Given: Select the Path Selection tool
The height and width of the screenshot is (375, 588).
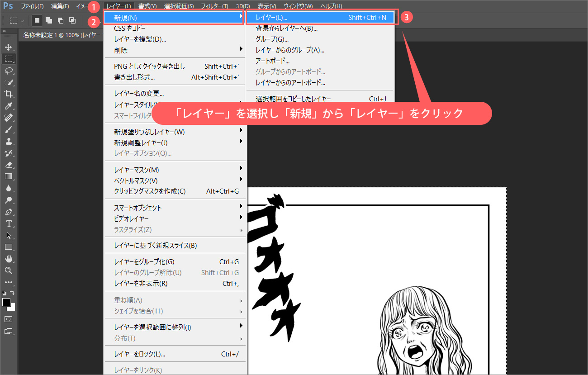Looking at the screenshot, I should [x=8, y=235].
